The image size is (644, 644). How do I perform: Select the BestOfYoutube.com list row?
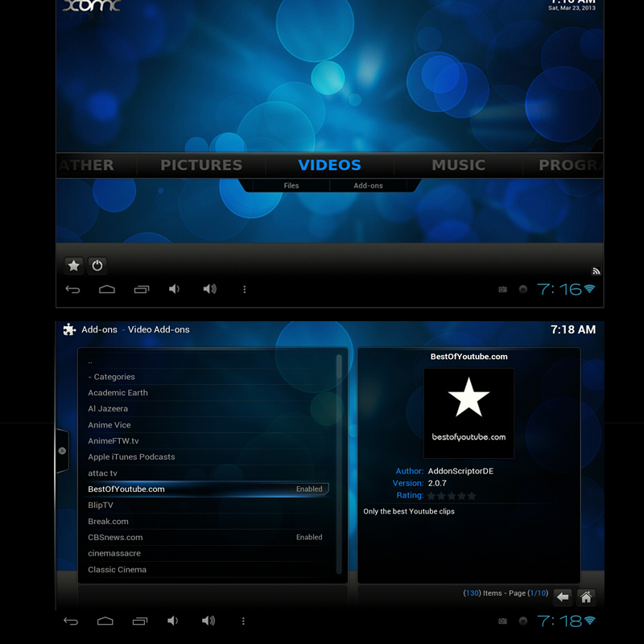208,489
